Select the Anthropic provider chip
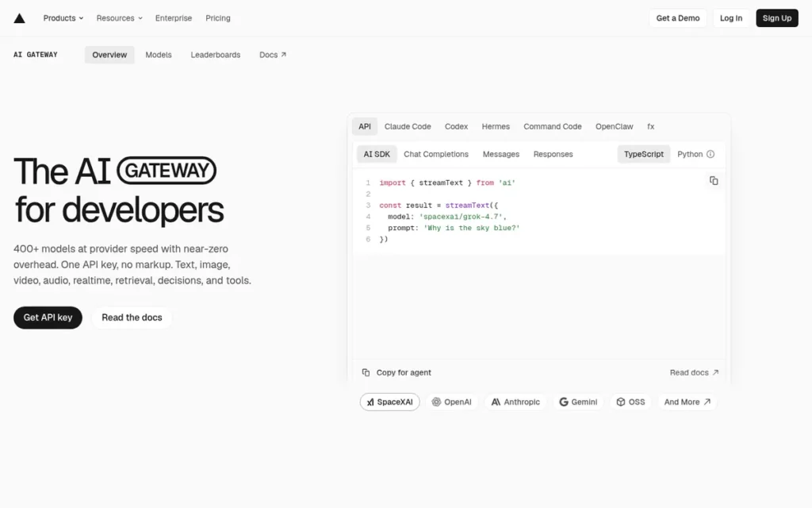812x508 pixels. 515,402
